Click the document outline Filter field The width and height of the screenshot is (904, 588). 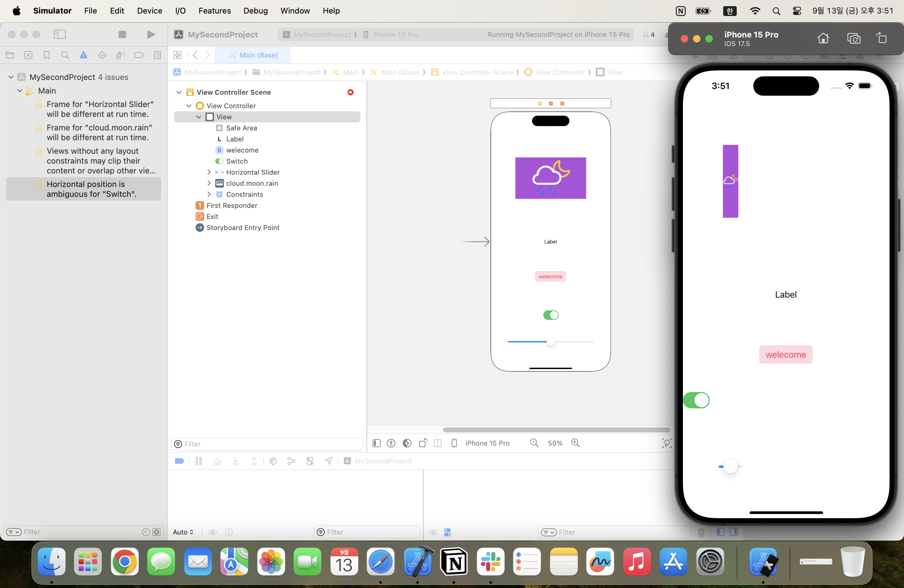click(270, 444)
